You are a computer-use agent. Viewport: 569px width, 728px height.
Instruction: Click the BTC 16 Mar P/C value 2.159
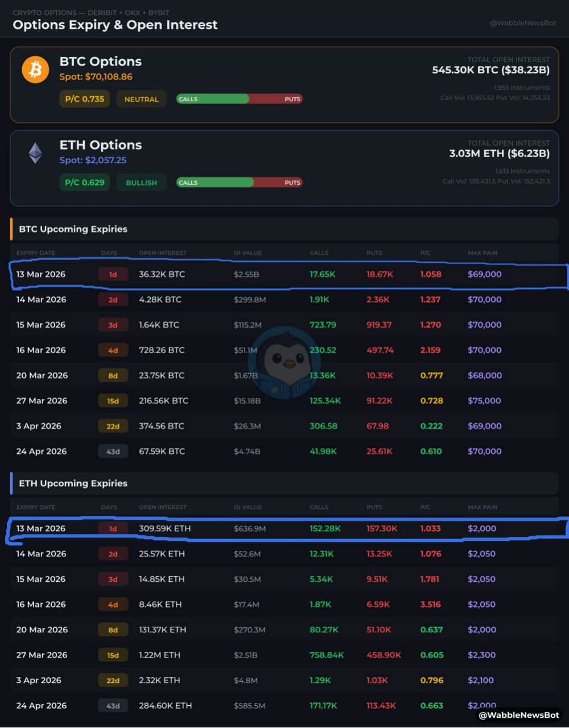pyautogui.click(x=430, y=350)
